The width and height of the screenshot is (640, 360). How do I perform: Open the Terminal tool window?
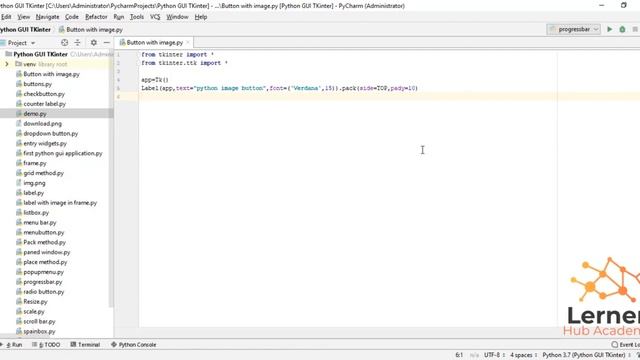(85, 344)
